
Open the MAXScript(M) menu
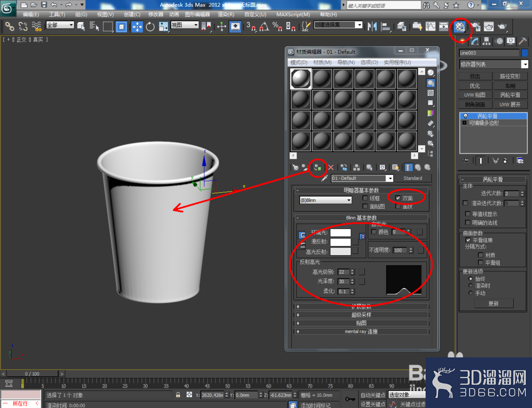point(293,14)
